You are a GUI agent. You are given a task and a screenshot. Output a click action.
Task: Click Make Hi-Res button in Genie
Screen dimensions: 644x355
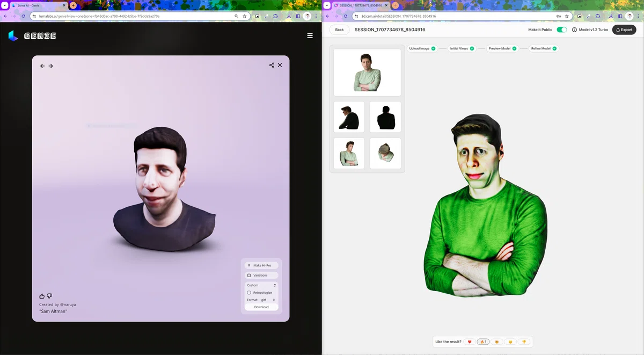tap(261, 265)
